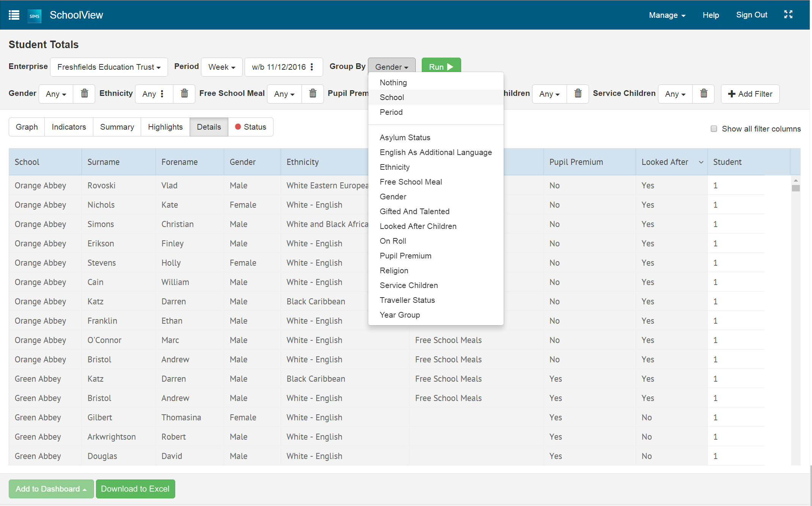Screen dimensions: 812x506
Task: Switch to the Graph tab
Action: 27,127
